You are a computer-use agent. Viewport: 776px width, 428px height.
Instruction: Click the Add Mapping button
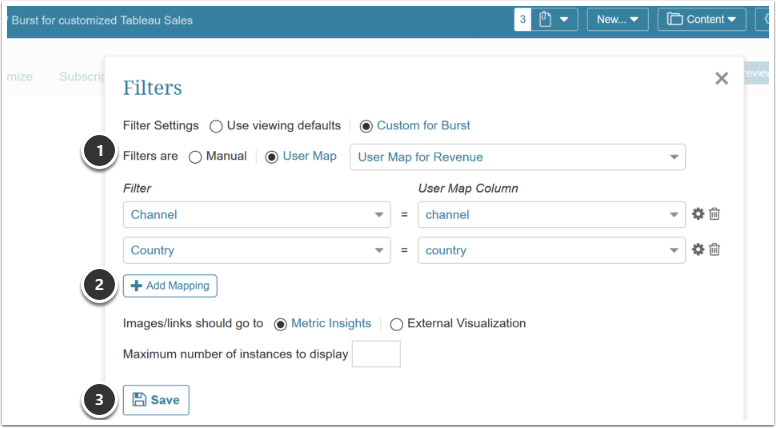coord(170,286)
